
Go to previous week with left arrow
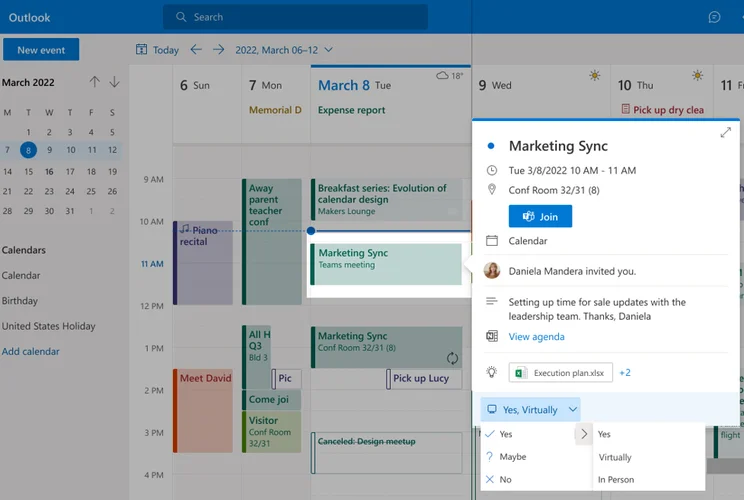point(196,49)
